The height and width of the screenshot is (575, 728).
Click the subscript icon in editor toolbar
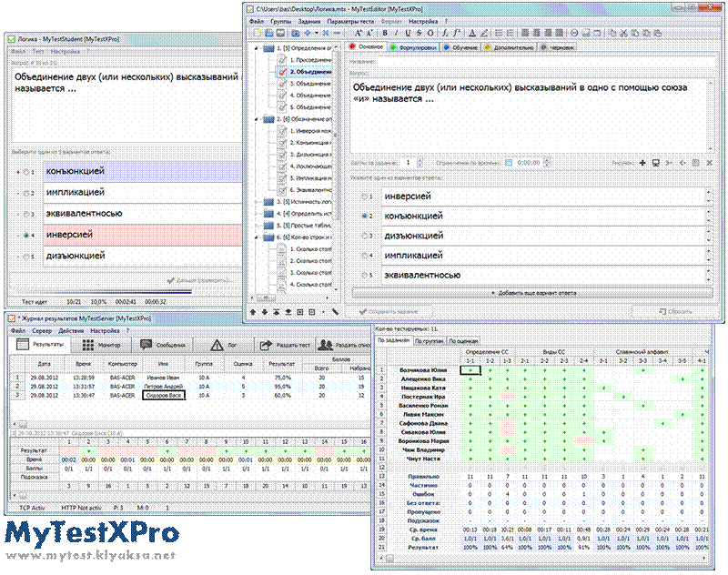point(445,33)
